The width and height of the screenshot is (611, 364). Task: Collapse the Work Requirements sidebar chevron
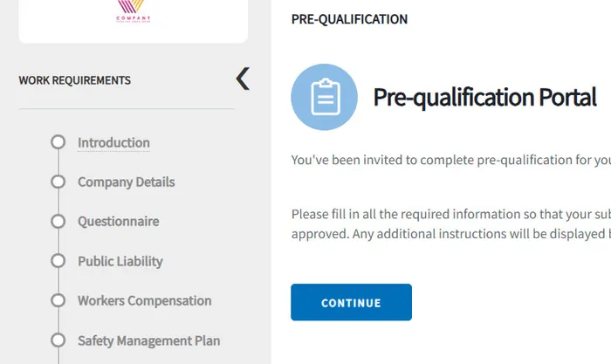tap(243, 79)
